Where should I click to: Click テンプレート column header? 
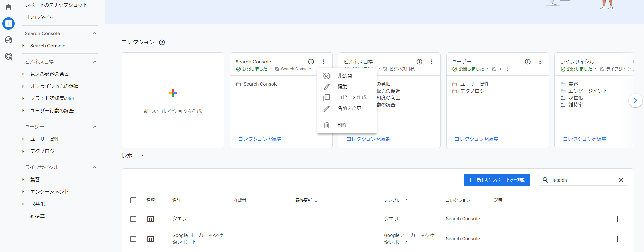click(x=396, y=200)
